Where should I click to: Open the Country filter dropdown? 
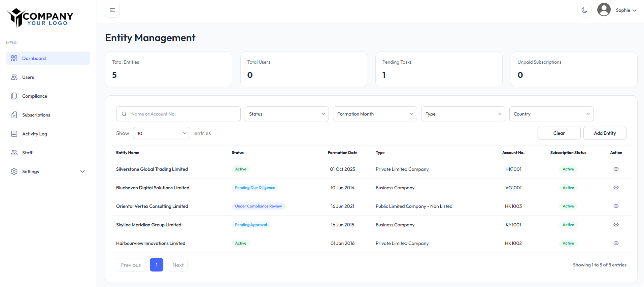tap(551, 114)
